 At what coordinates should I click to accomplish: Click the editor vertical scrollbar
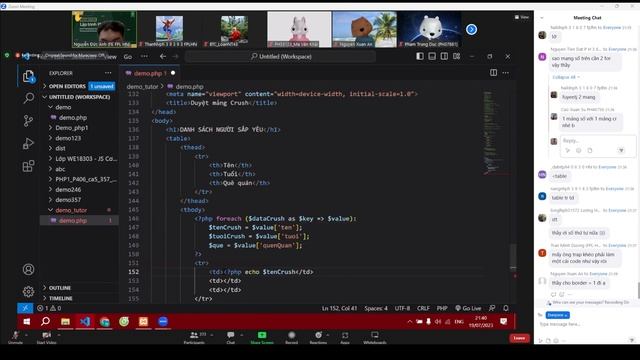(513, 257)
